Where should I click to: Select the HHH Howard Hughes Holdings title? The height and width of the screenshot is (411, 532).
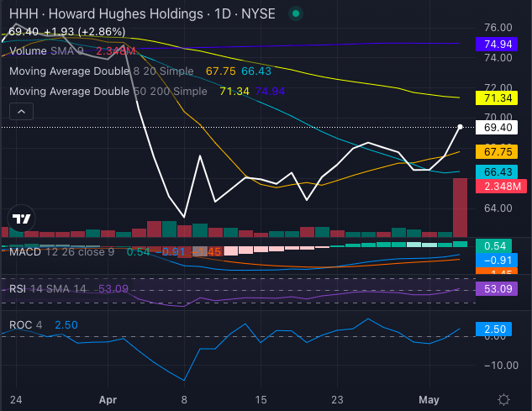point(142,14)
